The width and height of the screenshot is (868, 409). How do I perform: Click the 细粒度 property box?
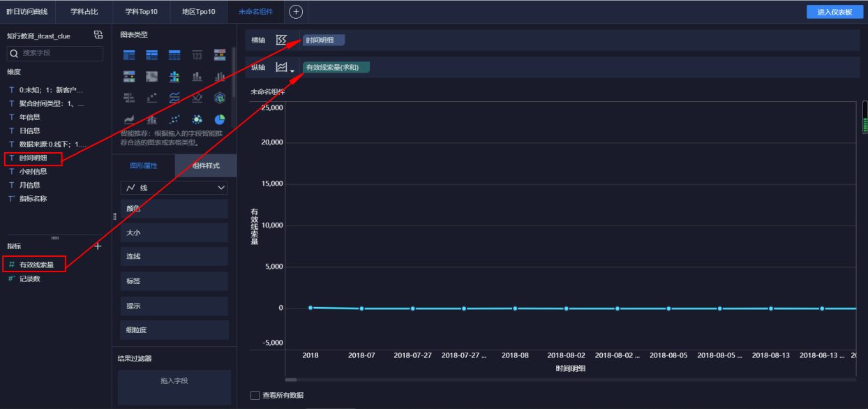(x=174, y=330)
